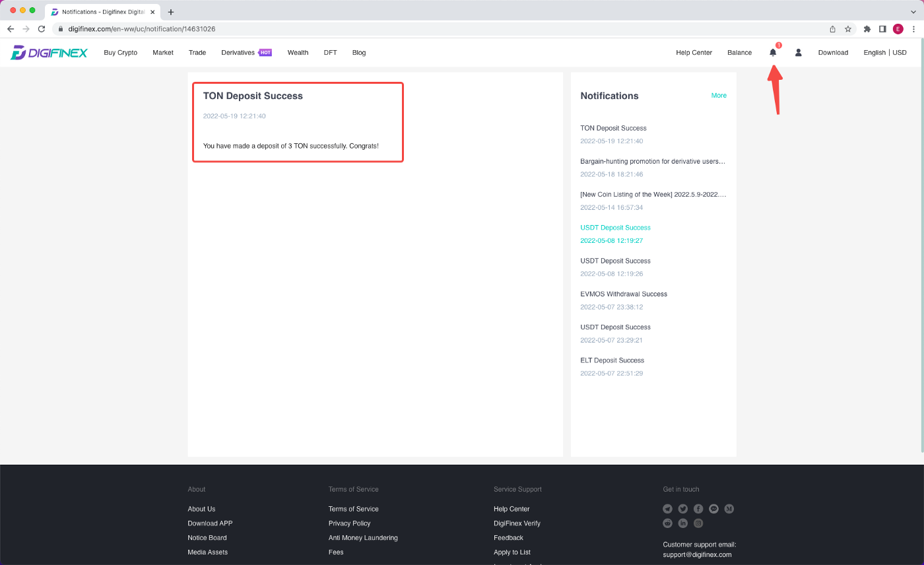Click the DigiFinex logo
The image size is (924, 565).
(x=49, y=53)
